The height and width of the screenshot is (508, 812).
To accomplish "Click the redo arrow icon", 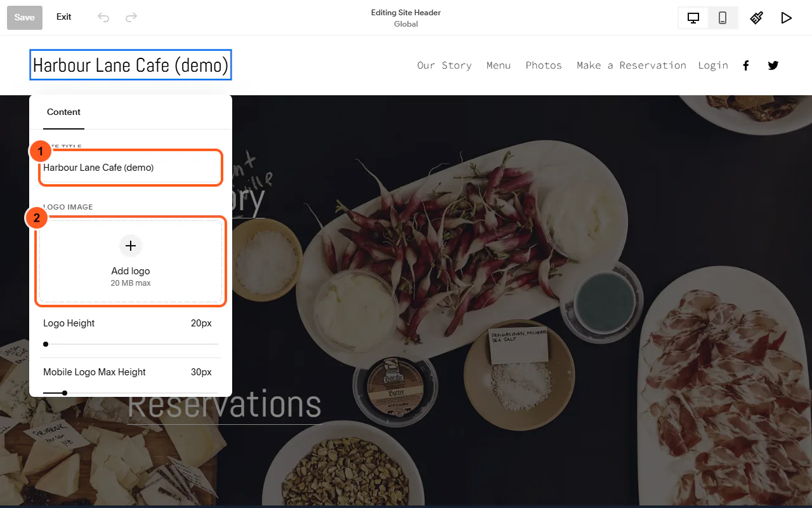I will pos(131,17).
